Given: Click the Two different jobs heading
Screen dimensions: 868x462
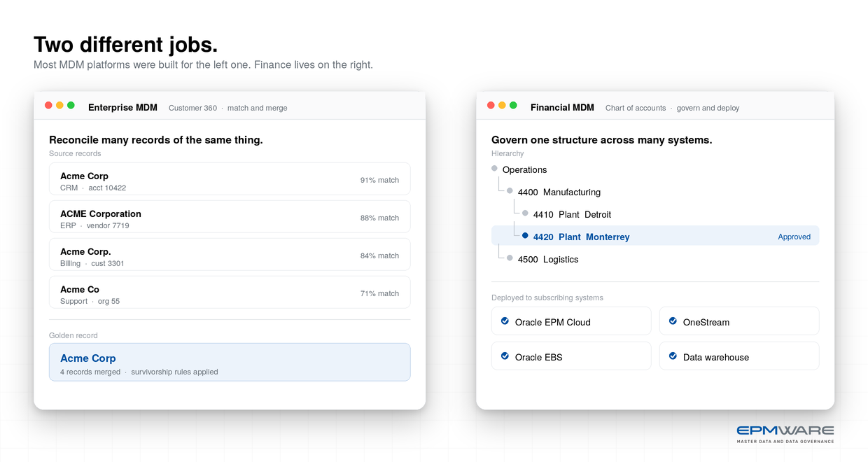Looking at the screenshot, I should coord(126,45).
